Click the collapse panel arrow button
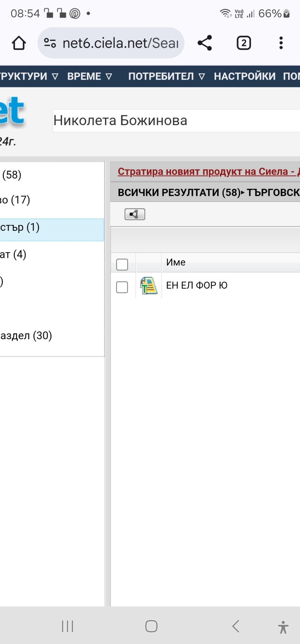Screen dimensions: 300x644 135,214
